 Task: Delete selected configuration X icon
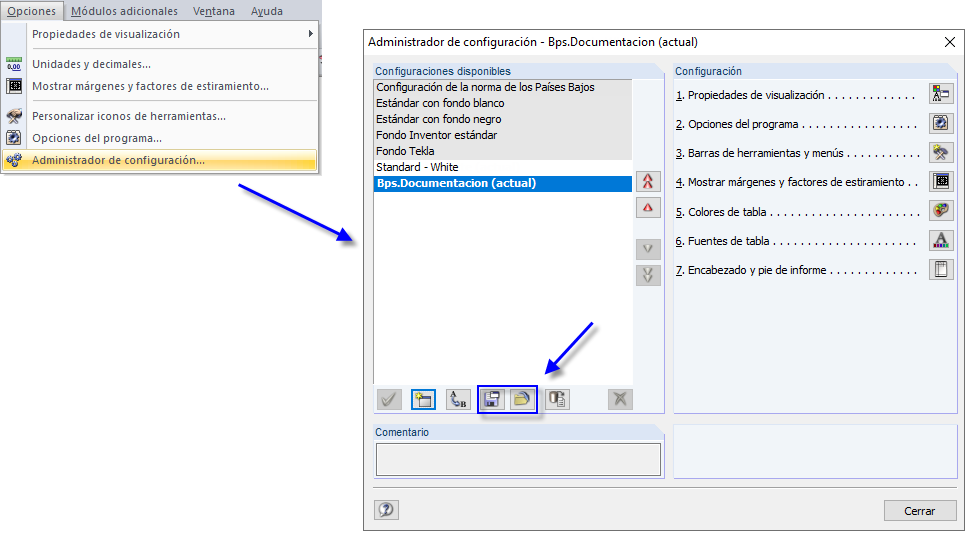tap(620, 399)
